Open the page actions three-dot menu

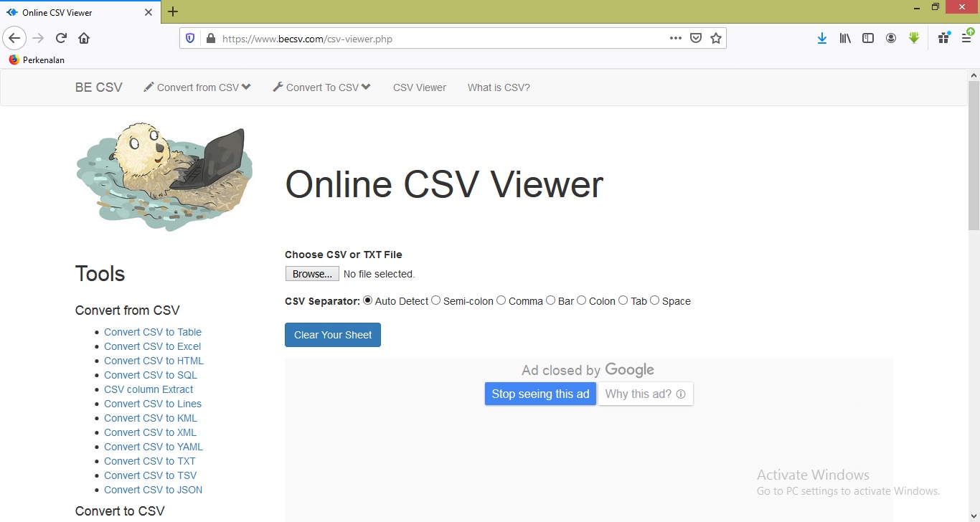(675, 38)
